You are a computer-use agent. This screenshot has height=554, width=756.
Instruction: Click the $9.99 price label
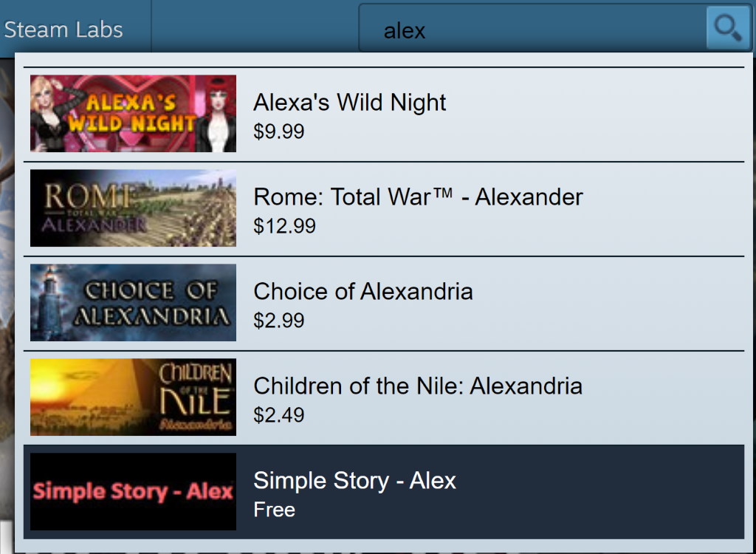pos(278,131)
